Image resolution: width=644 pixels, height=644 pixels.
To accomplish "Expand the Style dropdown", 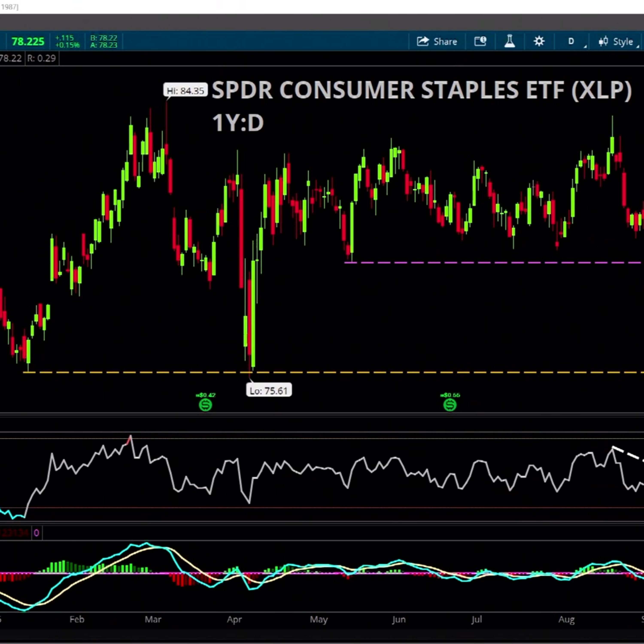I will coord(618,42).
